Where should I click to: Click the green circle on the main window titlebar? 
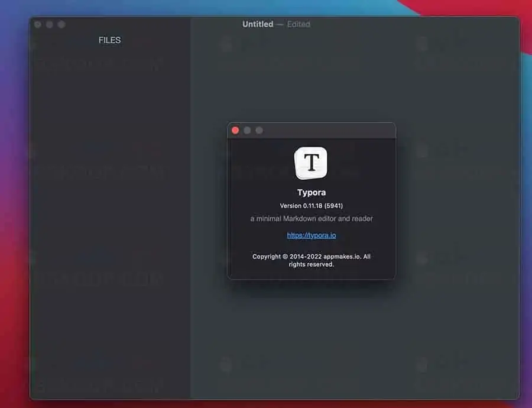pyautogui.click(x=61, y=25)
